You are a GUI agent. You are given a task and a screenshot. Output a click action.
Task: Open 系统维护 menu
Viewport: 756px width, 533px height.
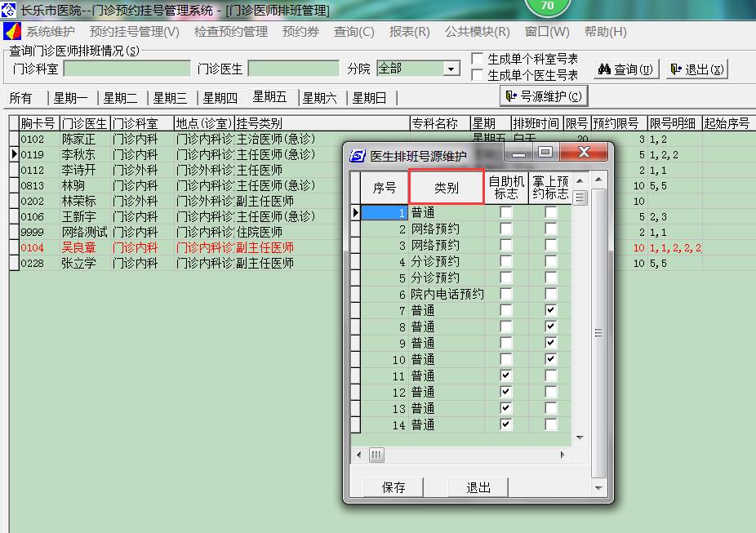(x=50, y=32)
